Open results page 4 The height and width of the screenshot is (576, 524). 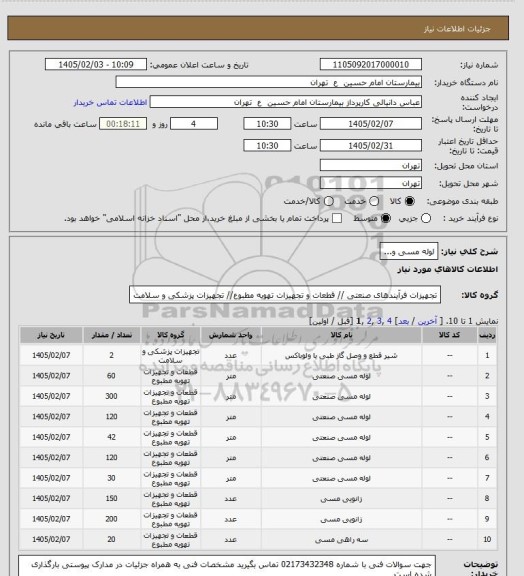pos(389,321)
